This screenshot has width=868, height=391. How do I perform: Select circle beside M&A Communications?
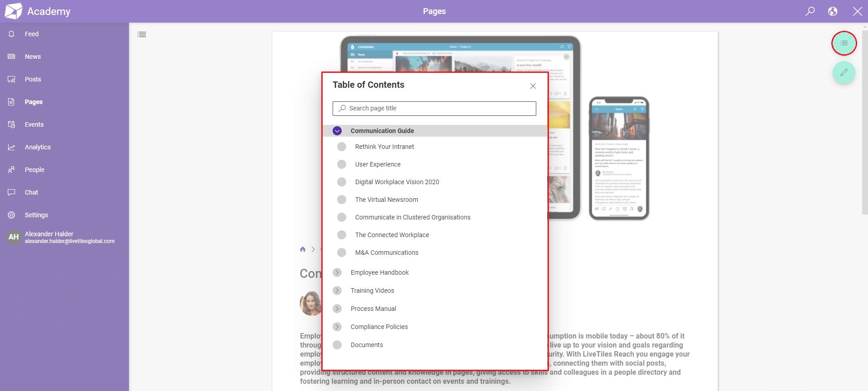click(342, 253)
